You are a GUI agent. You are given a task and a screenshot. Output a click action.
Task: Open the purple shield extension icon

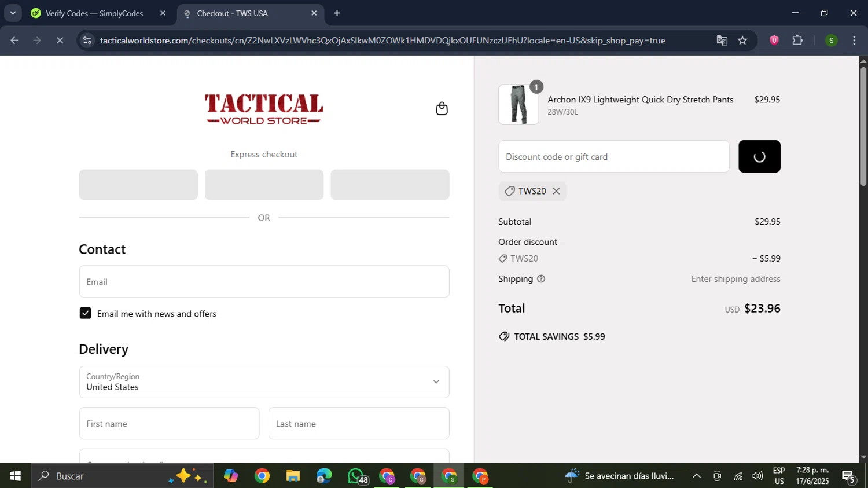tap(774, 41)
